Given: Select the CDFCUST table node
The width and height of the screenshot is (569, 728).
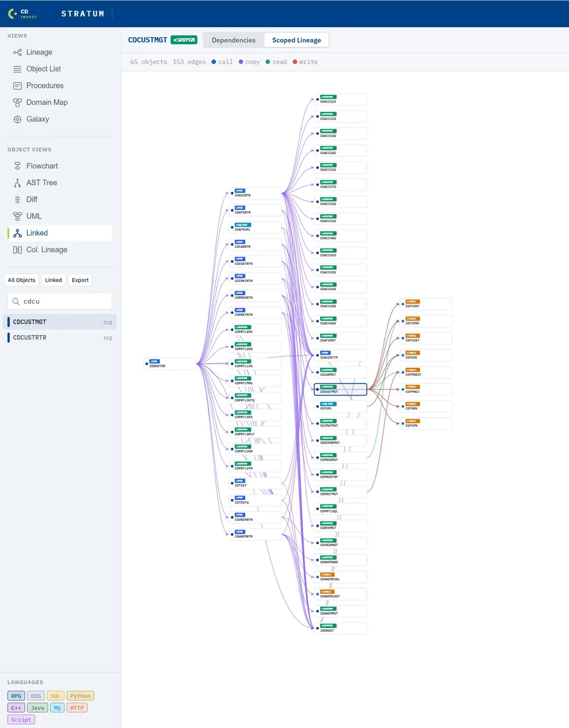Looking at the screenshot, I should pyautogui.click(x=426, y=339).
